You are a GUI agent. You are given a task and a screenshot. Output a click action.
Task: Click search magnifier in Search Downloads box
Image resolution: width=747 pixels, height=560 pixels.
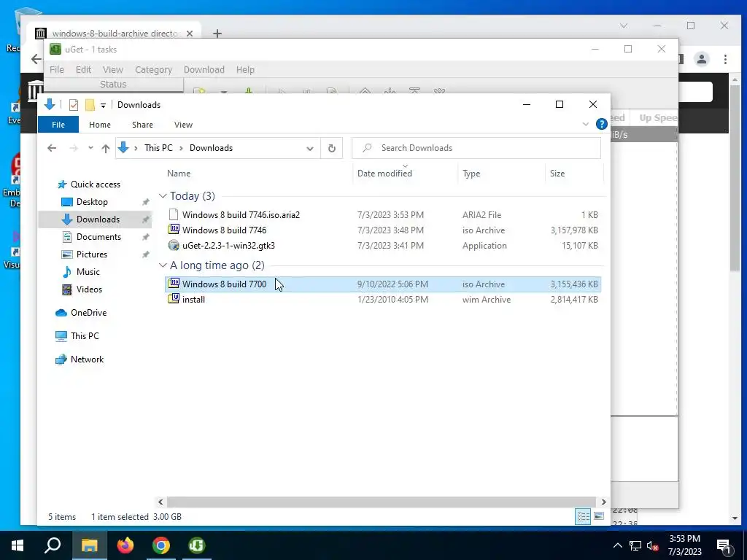click(367, 148)
